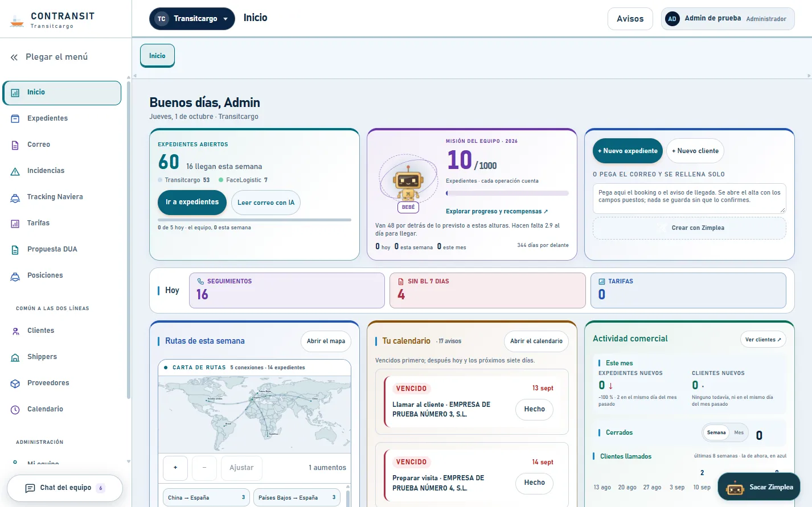Image resolution: width=812 pixels, height=507 pixels.
Task: Click the open files progress bar
Action: [255, 220]
